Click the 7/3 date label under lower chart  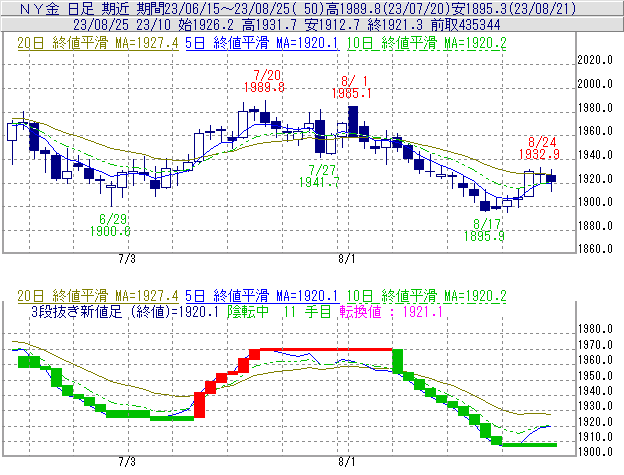tap(127, 462)
